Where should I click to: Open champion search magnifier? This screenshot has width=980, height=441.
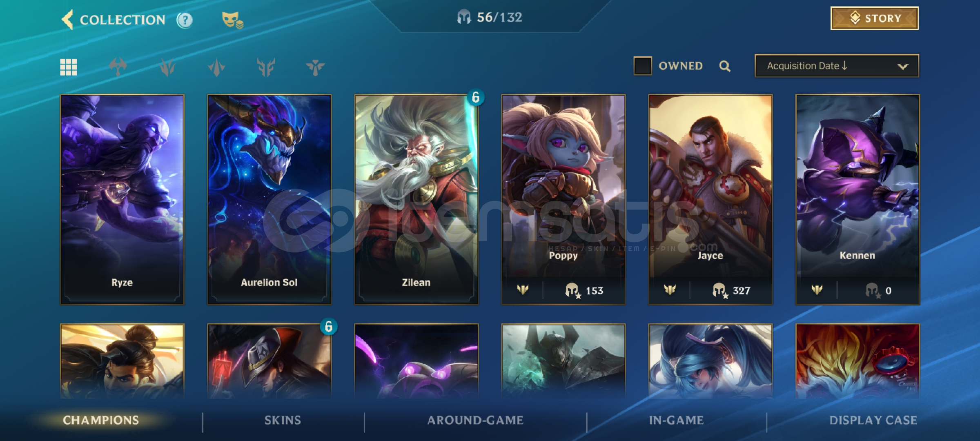click(725, 66)
